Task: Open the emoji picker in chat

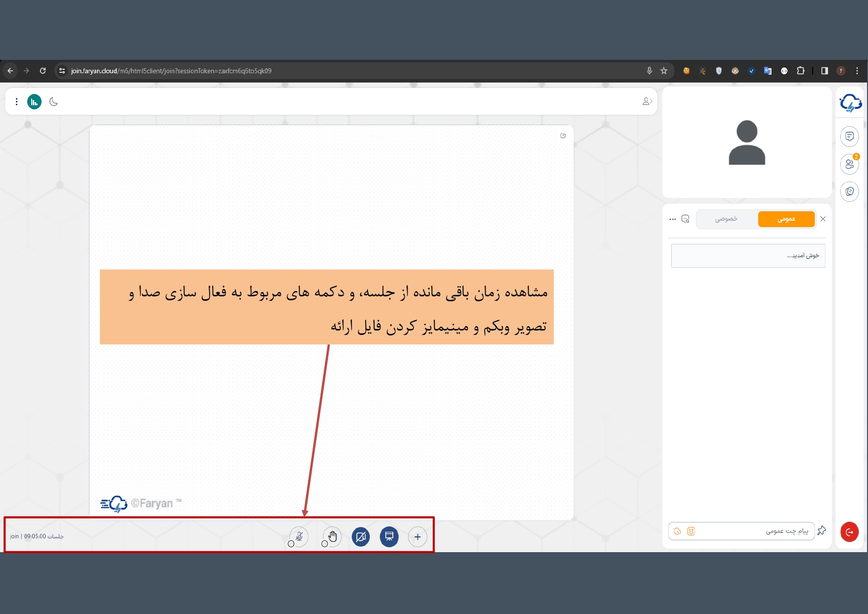Action: (x=691, y=531)
